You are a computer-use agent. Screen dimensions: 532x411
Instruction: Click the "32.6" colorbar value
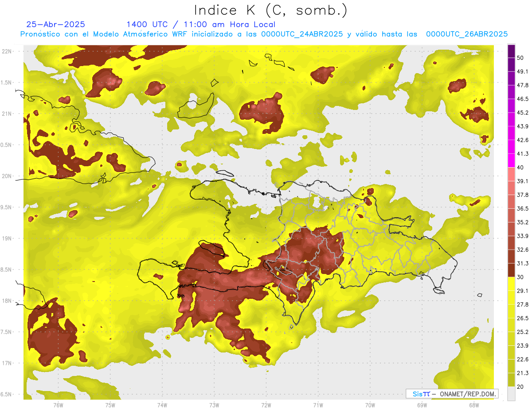(523, 250)
